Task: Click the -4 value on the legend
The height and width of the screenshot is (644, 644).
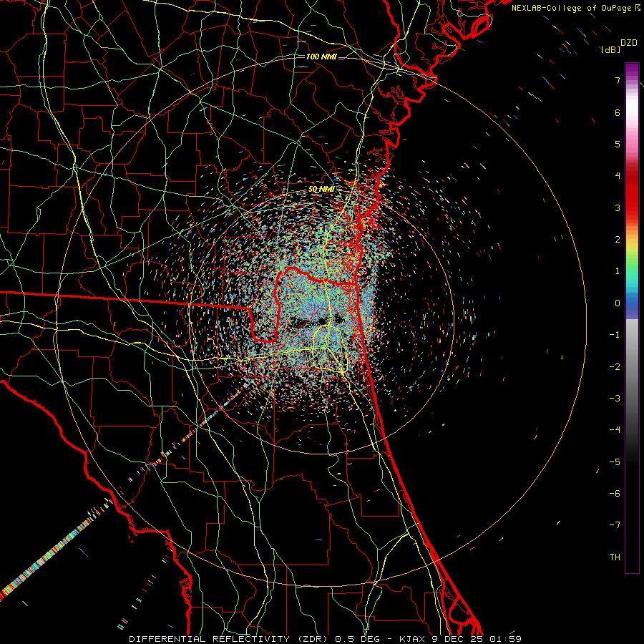Action: (x=615, y=429)
